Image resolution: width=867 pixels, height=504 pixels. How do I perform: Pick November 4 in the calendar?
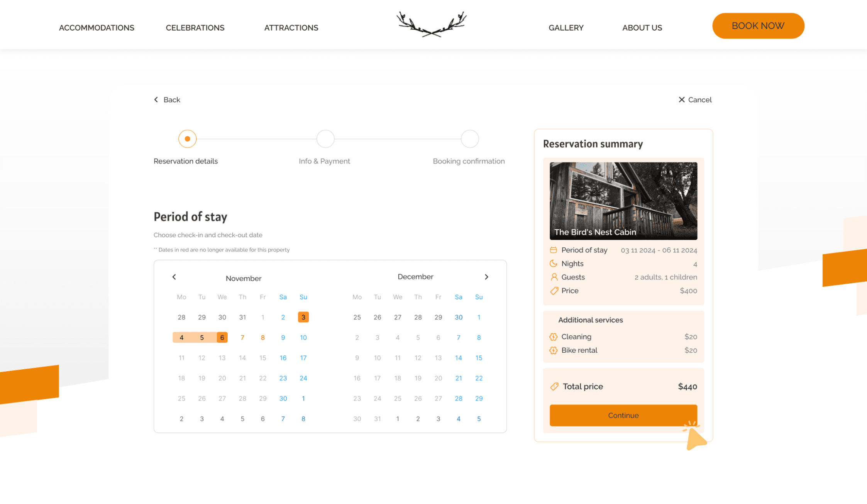click(181, 337)
